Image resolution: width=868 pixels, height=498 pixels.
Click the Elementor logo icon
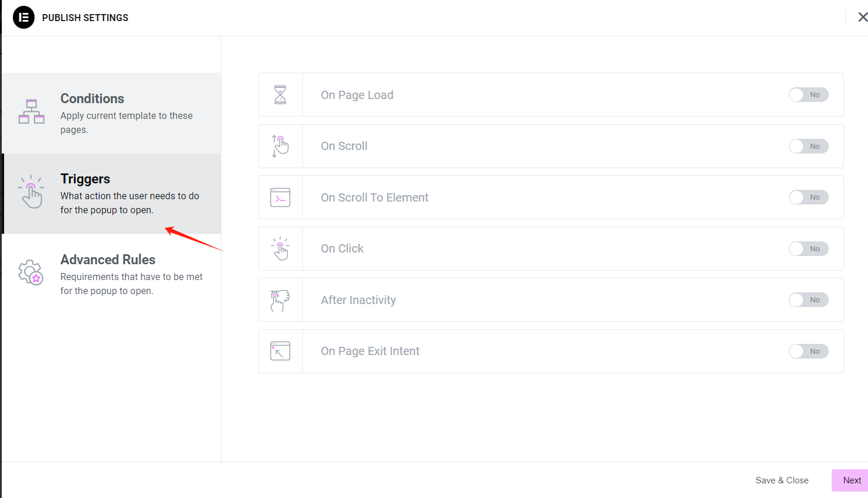pyautogui.click(x=23, y=18)
